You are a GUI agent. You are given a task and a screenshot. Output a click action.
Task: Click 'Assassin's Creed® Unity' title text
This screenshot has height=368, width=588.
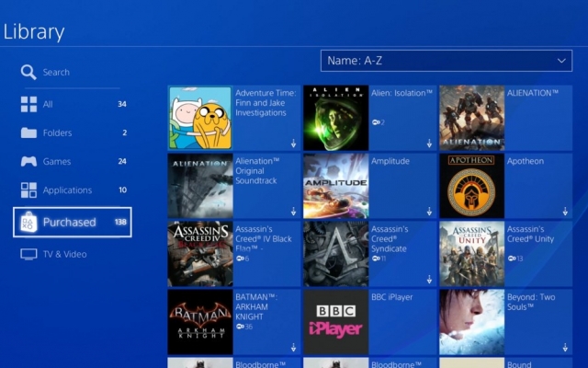pos(531,234)
